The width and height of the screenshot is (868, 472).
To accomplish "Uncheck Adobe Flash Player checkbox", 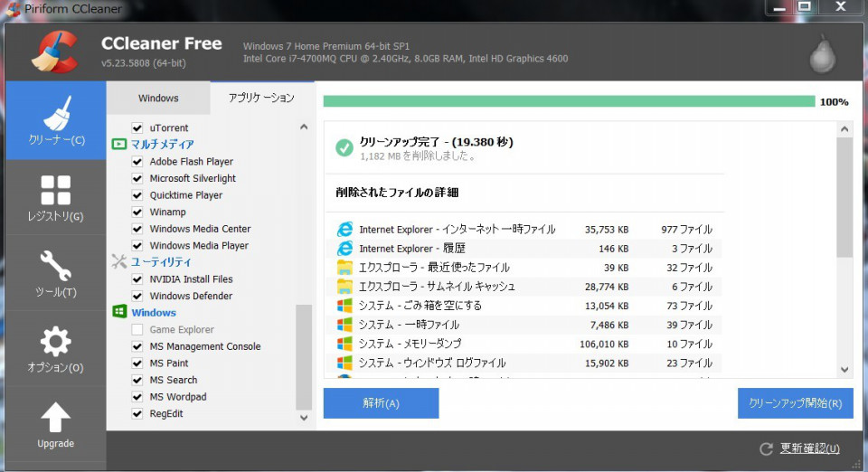I will pos(137,162).
